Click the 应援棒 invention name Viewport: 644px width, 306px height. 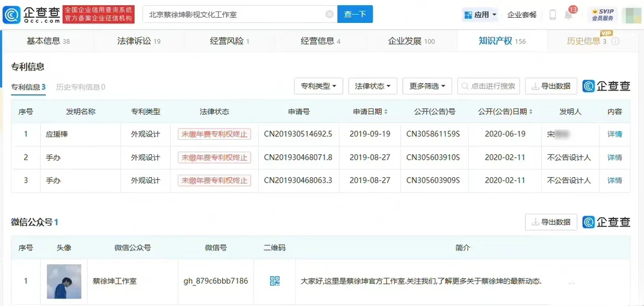57,134
